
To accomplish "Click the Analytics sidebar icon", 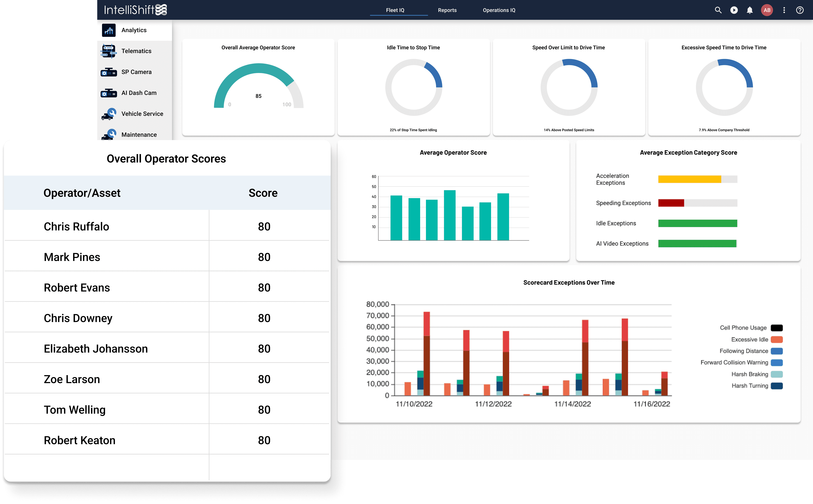I will [109, 30].
